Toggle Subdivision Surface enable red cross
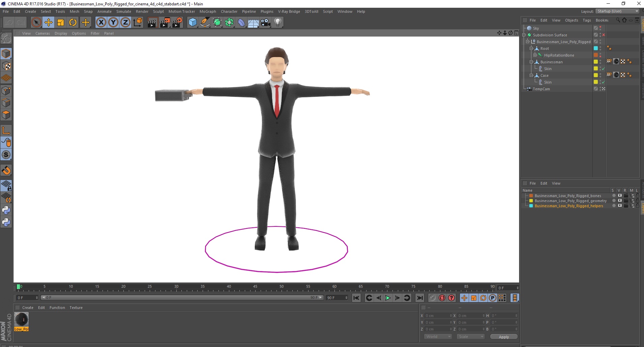 (604, 35)
